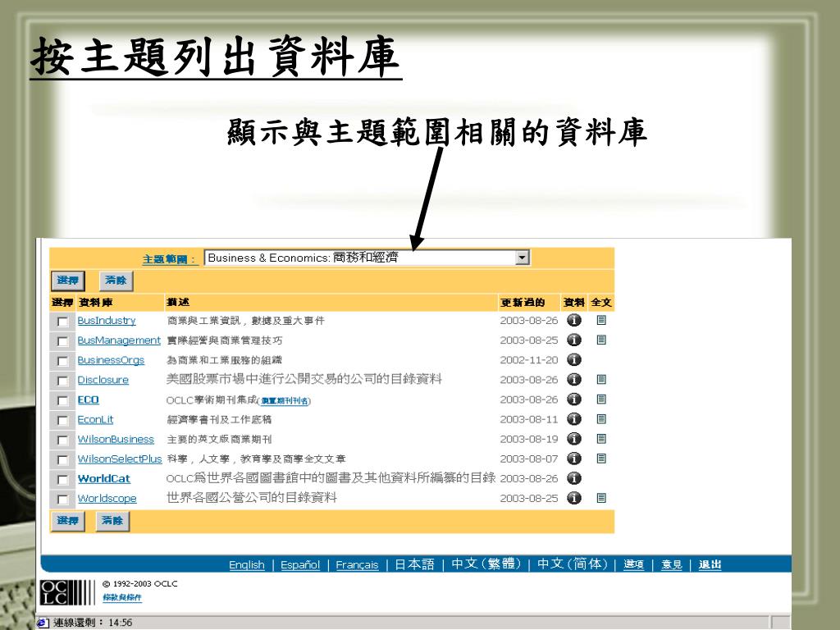Check the BusinessOrgs checkbox

pyautogui.click(x=62, y=361)
